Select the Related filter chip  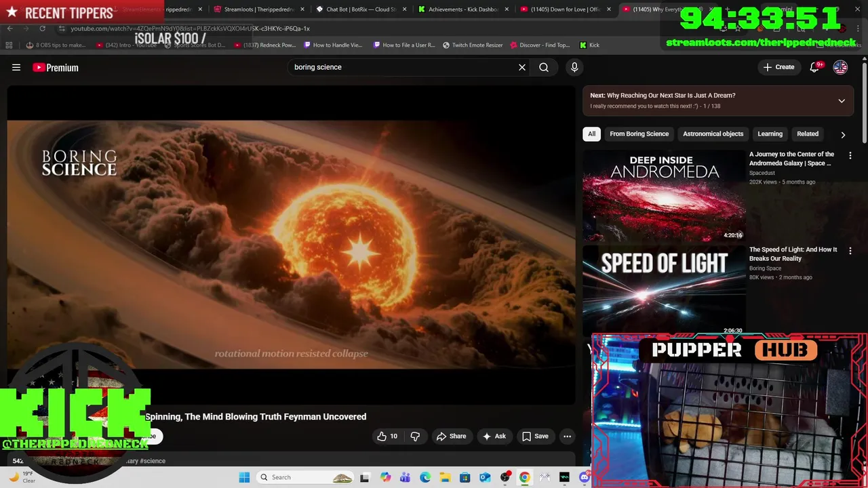[x=808, y=134]
